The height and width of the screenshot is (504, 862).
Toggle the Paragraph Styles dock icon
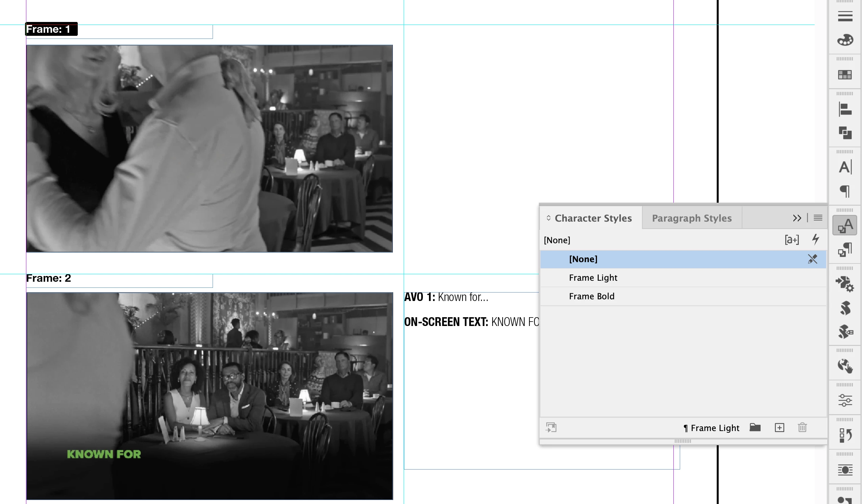(x=845, y=249)
